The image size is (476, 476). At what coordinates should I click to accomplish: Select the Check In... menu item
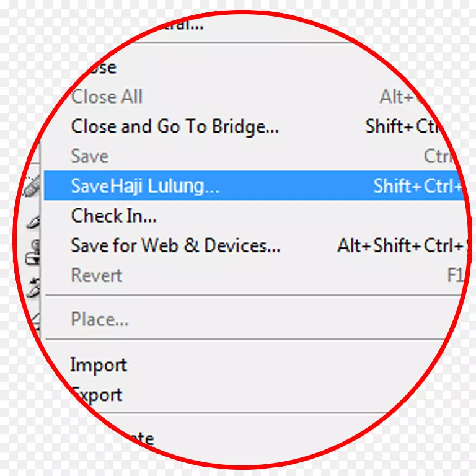coord(113,216)
